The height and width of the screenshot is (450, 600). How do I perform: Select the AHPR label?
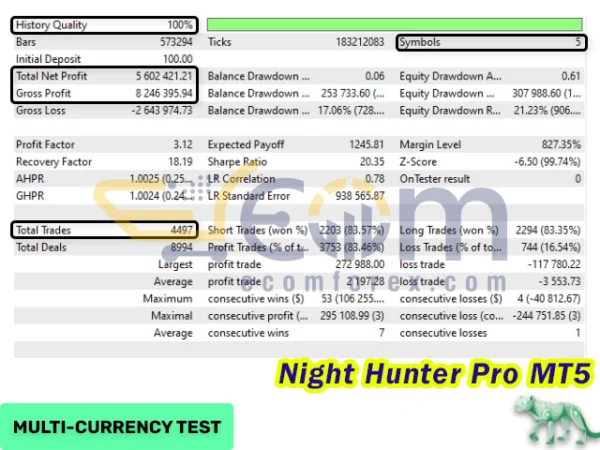[x=30, y=179]
